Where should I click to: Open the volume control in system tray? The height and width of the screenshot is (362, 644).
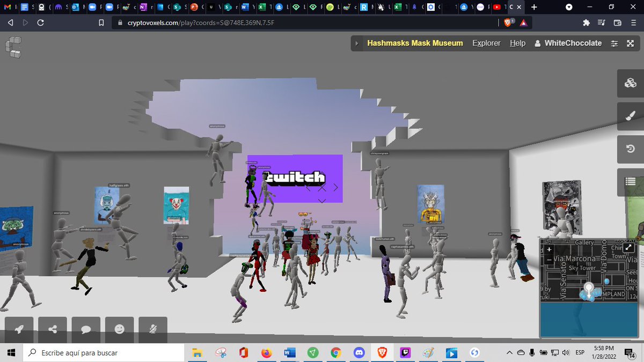click(565, 352)
